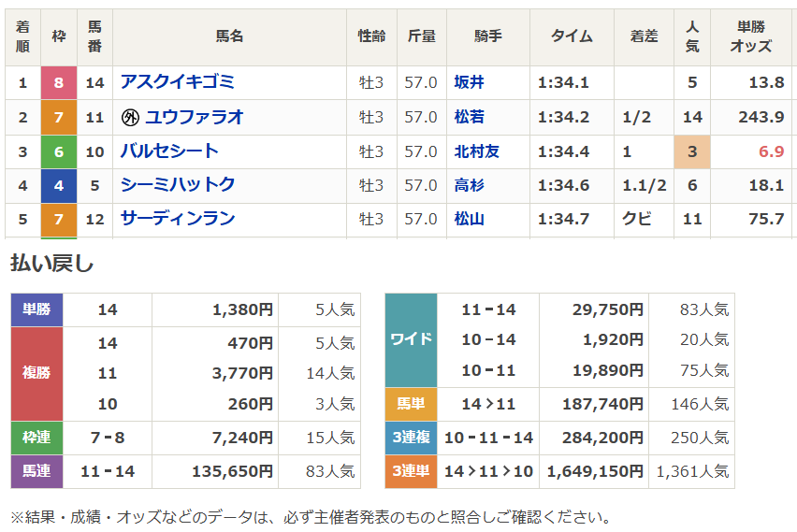Click the 性齢 column header
The width and height of the screenshot is (797, 532).
point(371,36)
